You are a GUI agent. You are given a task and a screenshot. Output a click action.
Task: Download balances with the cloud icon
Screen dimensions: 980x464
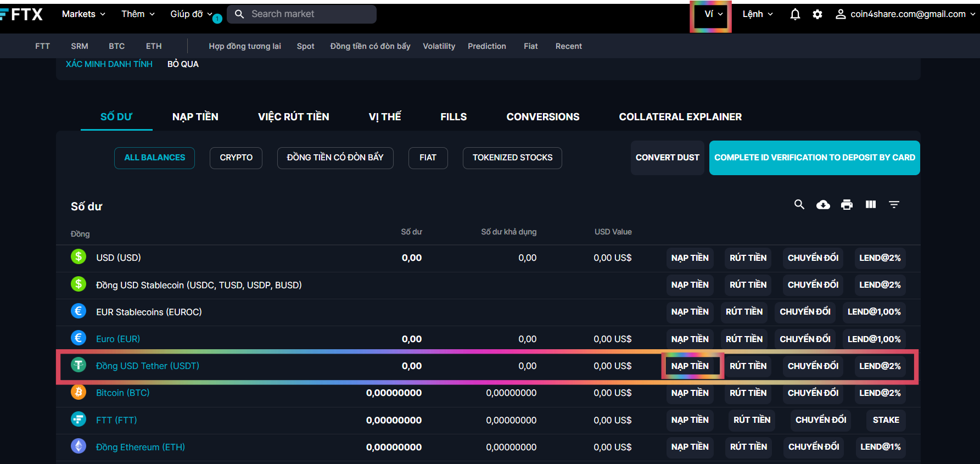coord(823,204)
